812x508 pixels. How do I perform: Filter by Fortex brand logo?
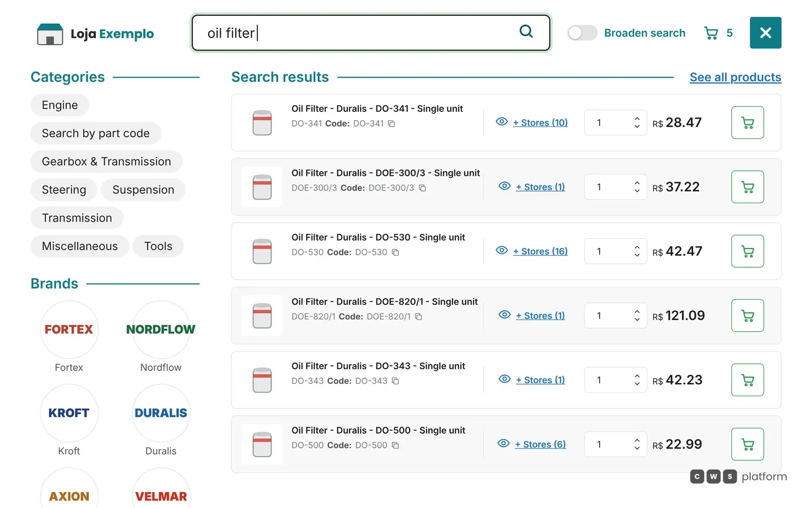[69, 329]
